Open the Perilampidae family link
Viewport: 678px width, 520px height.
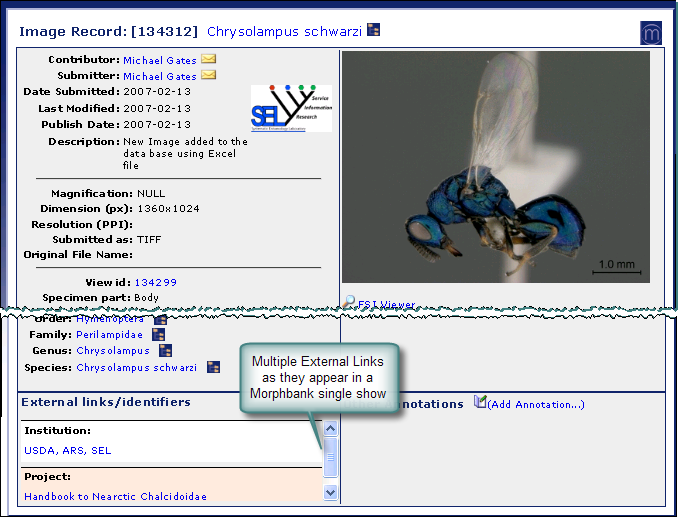tap(109, 335)
